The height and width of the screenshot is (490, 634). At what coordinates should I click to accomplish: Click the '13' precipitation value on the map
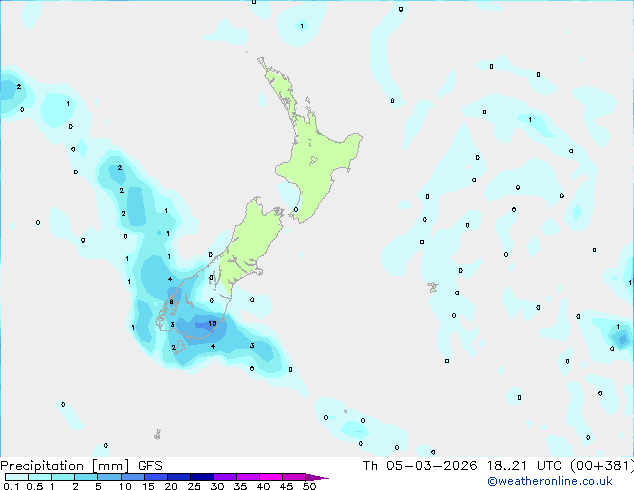(212, 323)
